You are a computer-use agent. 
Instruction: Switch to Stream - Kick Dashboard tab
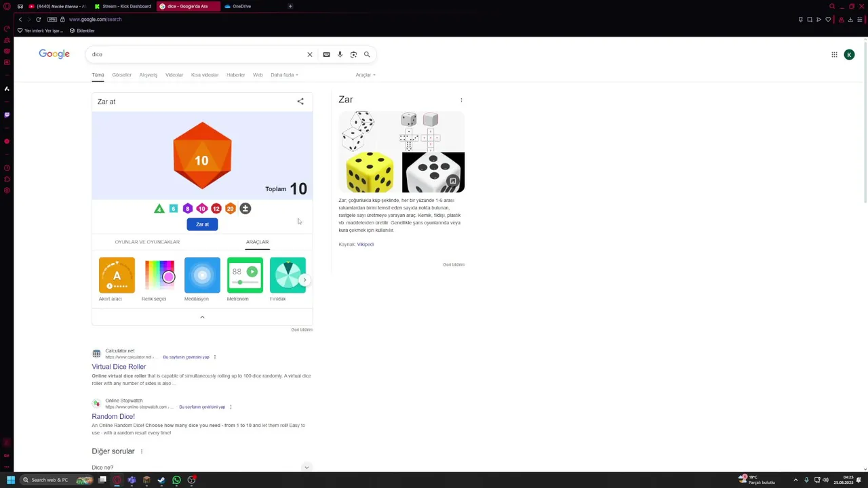coord(123,6)
